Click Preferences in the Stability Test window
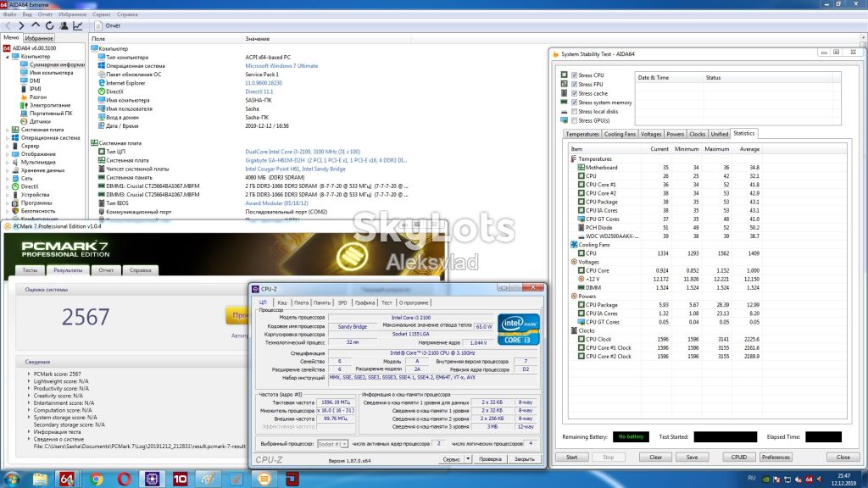This screenshot has height=488, width=868. tap(776, 457)
